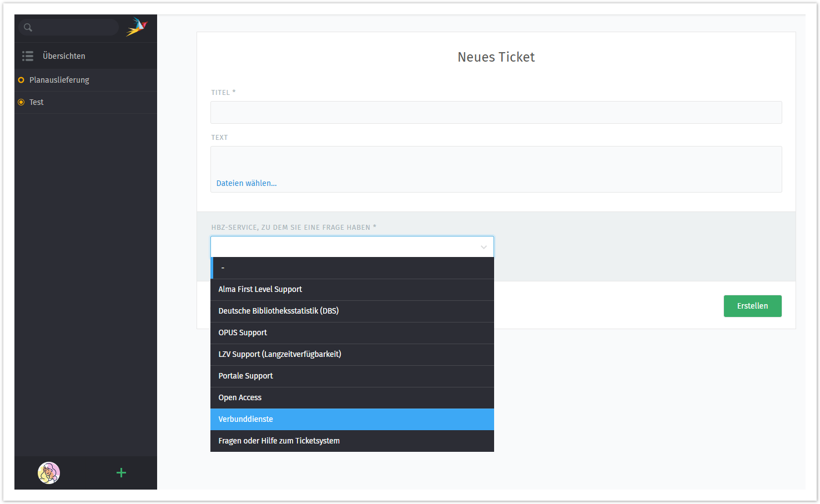
Task: Select the empty dash option
Action: (x=352, y=268)
